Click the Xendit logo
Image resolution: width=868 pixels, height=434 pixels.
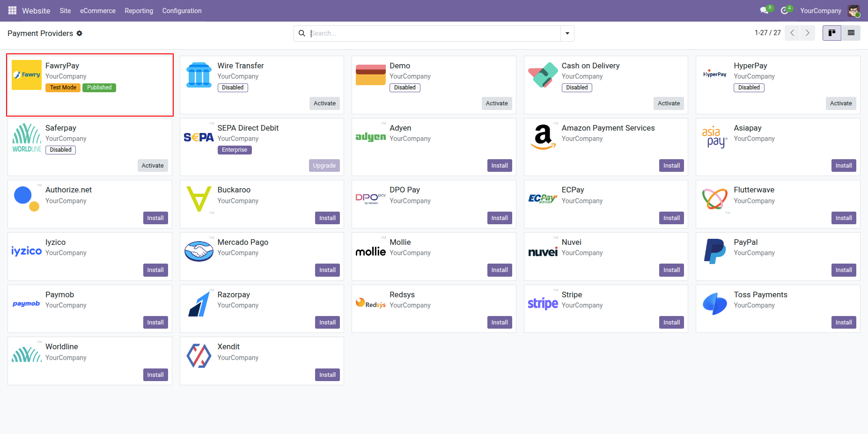coord(199,356)
